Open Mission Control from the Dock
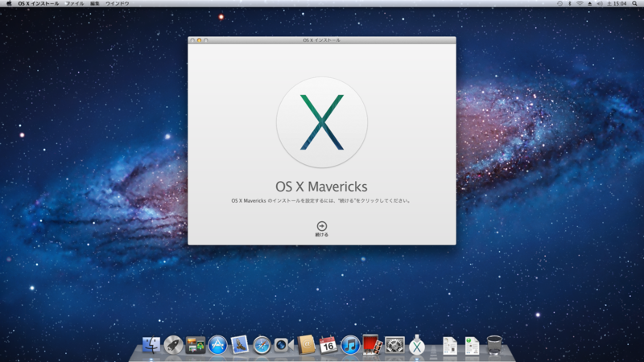 [196, 345]
